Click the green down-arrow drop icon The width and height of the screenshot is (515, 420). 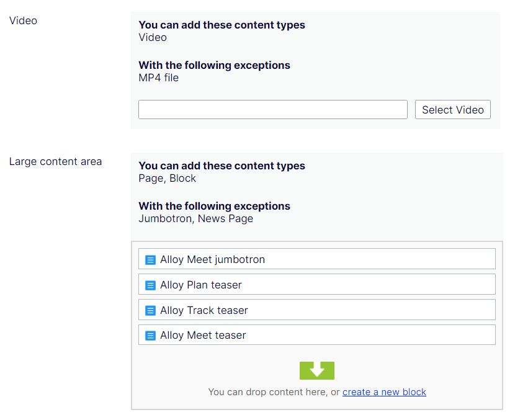317,370
